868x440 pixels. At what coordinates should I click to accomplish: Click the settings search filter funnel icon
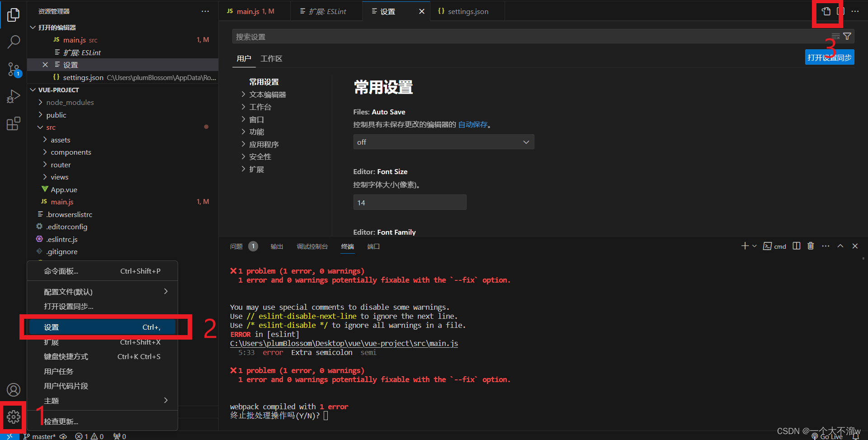coord(847,36)
